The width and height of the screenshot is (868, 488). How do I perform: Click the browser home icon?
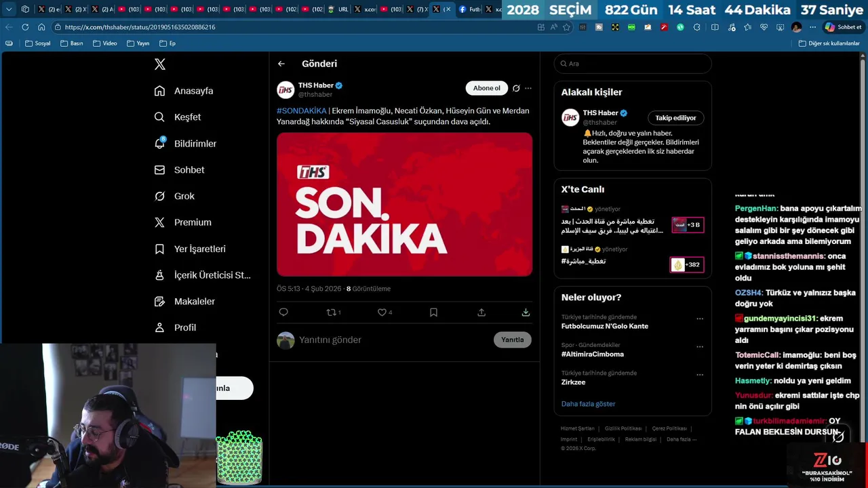pyautogui.click(x=41, y=27)
